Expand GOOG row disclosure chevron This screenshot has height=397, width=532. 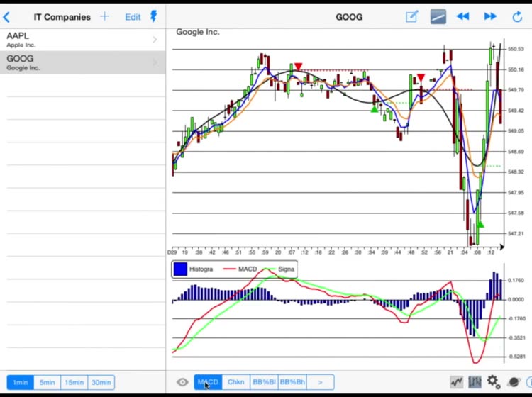coord(155,62)
